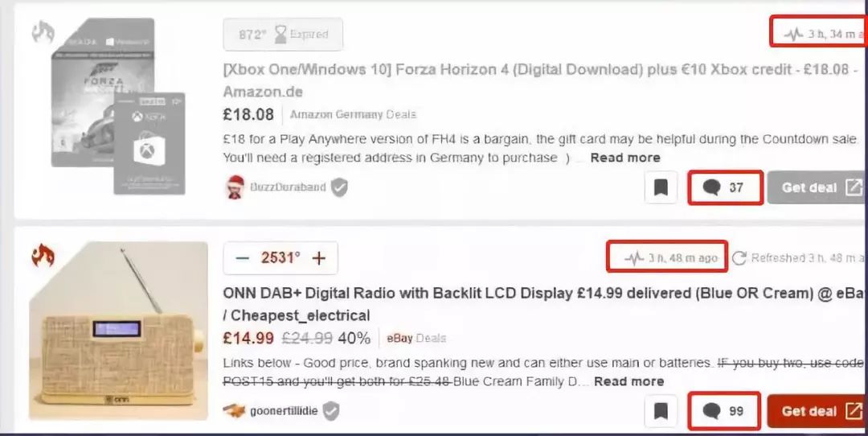Open the red Get deal button for radio
Image resolution: width=868 pixels, height=436 pixels.
(817, 411)
